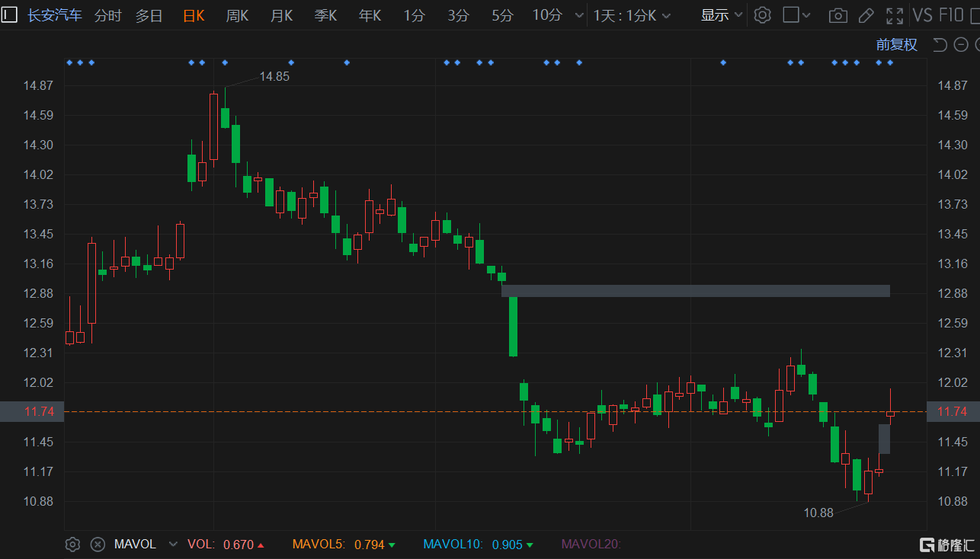
Task: Expand more time periods chevron after 10分
Action: click(579, 15)
